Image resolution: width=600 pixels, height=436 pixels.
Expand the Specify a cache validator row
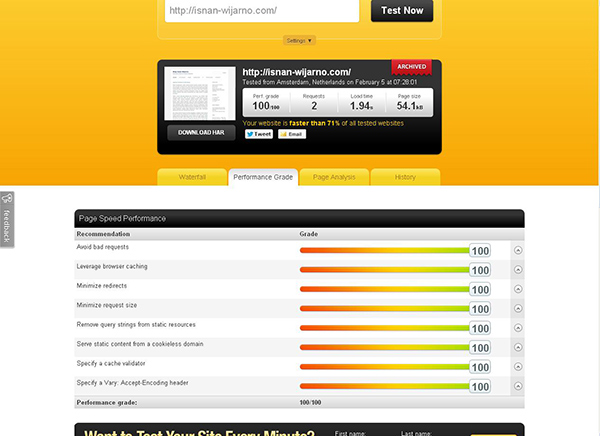point(518,367)
